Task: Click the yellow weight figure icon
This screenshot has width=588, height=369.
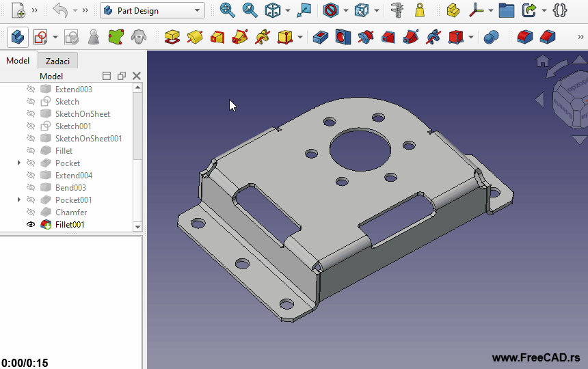Action: coord(420,10)
